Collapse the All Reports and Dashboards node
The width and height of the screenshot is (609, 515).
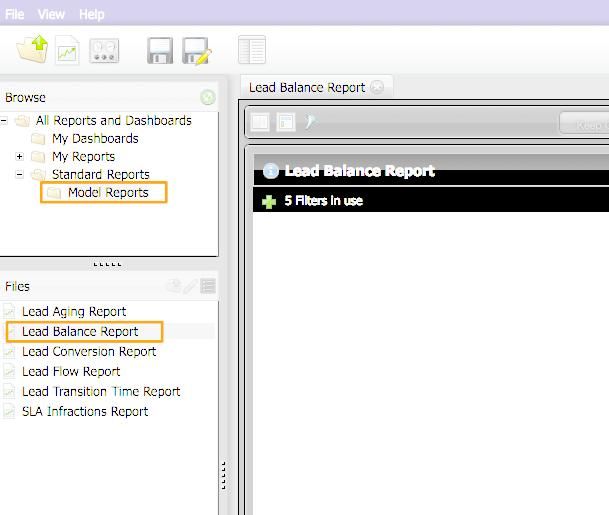click(x=4, y=121)
